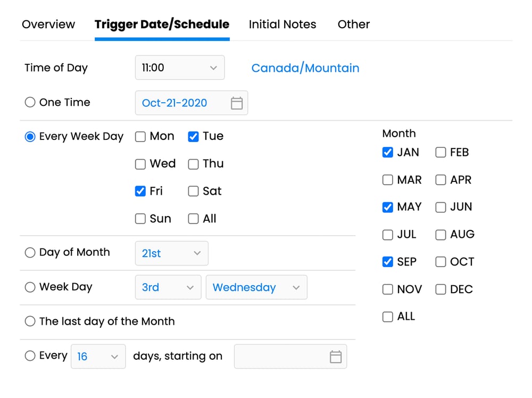The width and height of the screenshot is (532, 398).
Task: Choose the last day of the Month option
Action: point(30,321)
